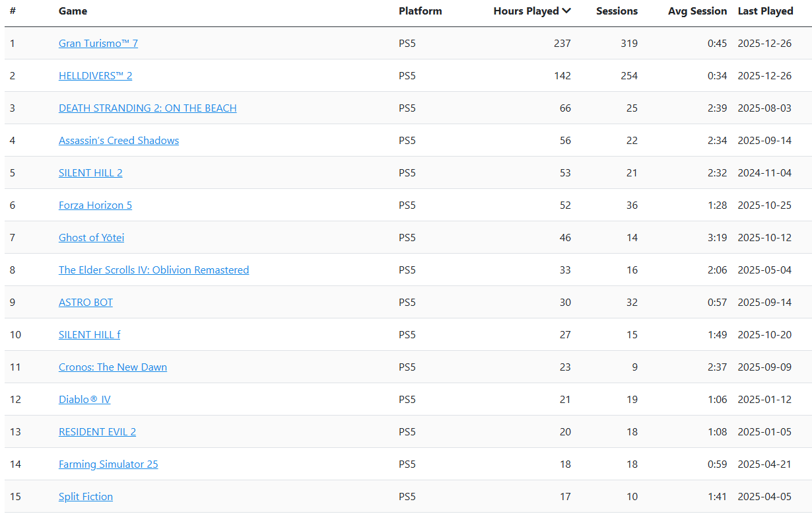Screen dimensions: 812x514
Task: Select the 33 hours played cell
Action: point(565,270)
